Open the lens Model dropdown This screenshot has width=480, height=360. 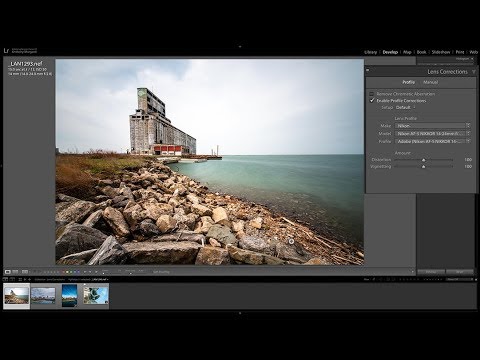point(432,133)
